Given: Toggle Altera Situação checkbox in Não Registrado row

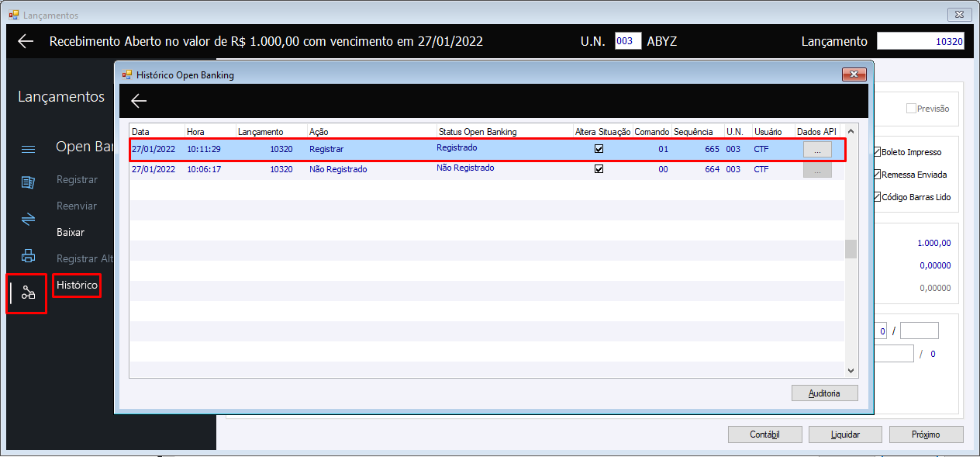Looking at the screenshot, I should pyautogui.click(x=598, y=168).
